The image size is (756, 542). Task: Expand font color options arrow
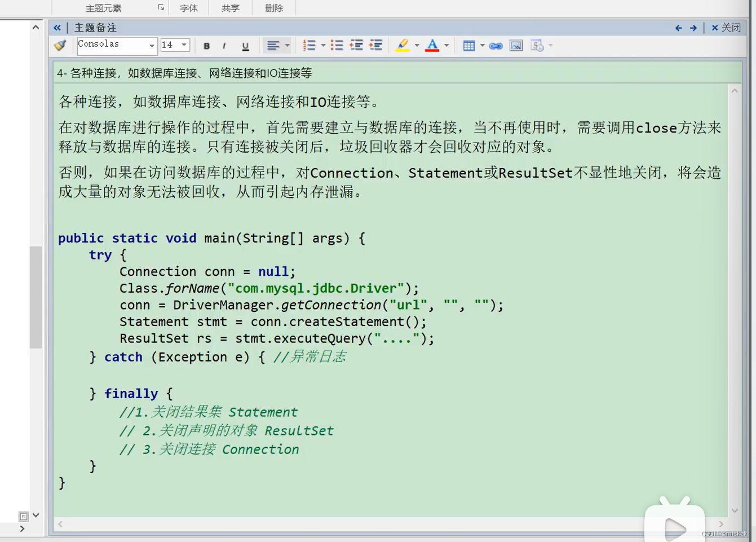click(446, 46)
